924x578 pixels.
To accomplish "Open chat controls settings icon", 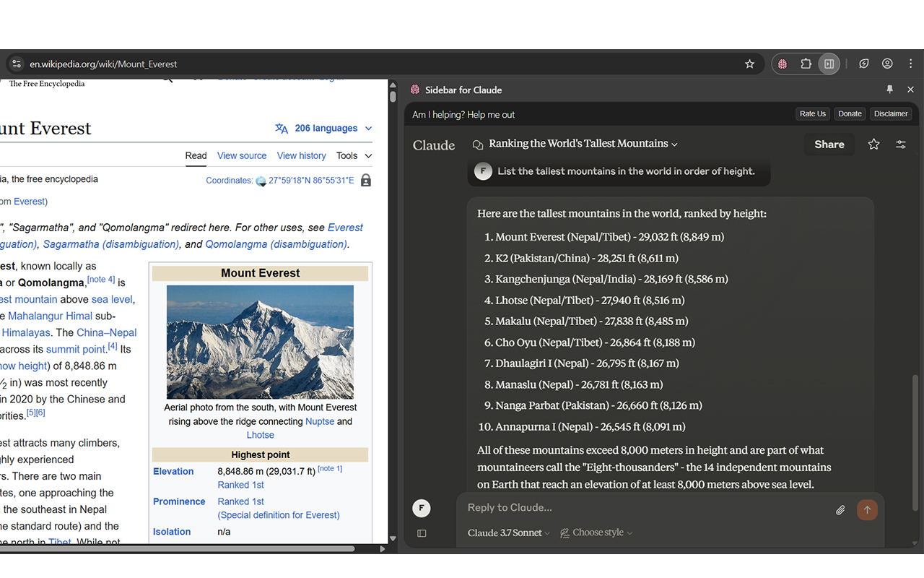I will (x=901, y=144).
